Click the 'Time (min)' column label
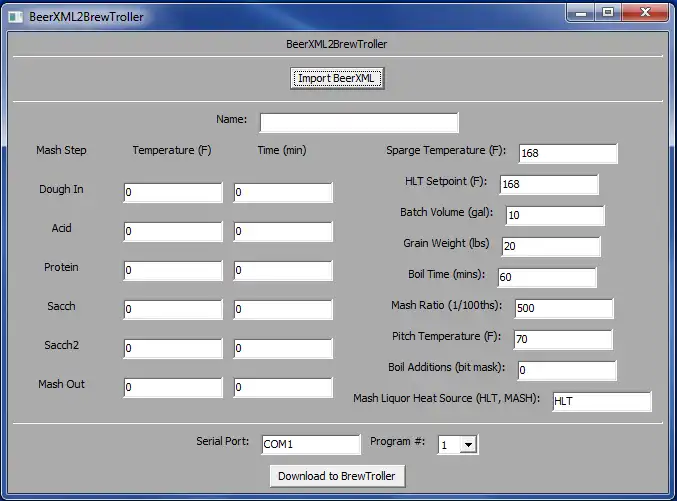Screen dimensions: 677x501 (x=282, y=150)
